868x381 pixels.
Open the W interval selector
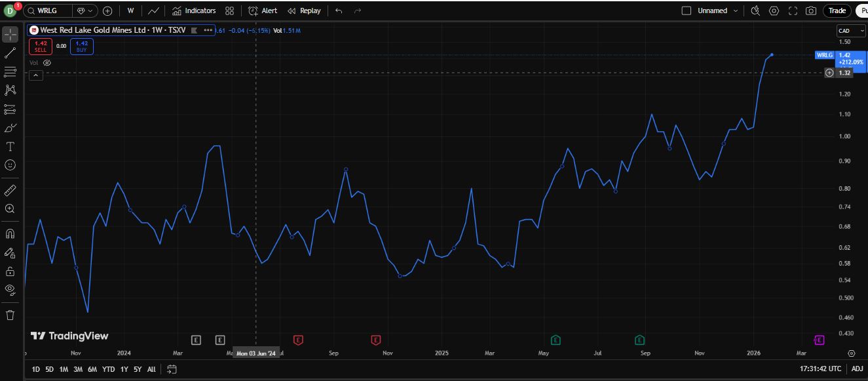[x=131, y=10]
